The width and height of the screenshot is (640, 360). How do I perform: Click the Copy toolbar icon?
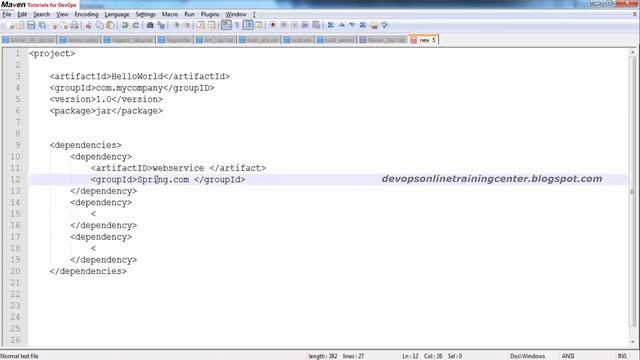[x=100, y=25]
